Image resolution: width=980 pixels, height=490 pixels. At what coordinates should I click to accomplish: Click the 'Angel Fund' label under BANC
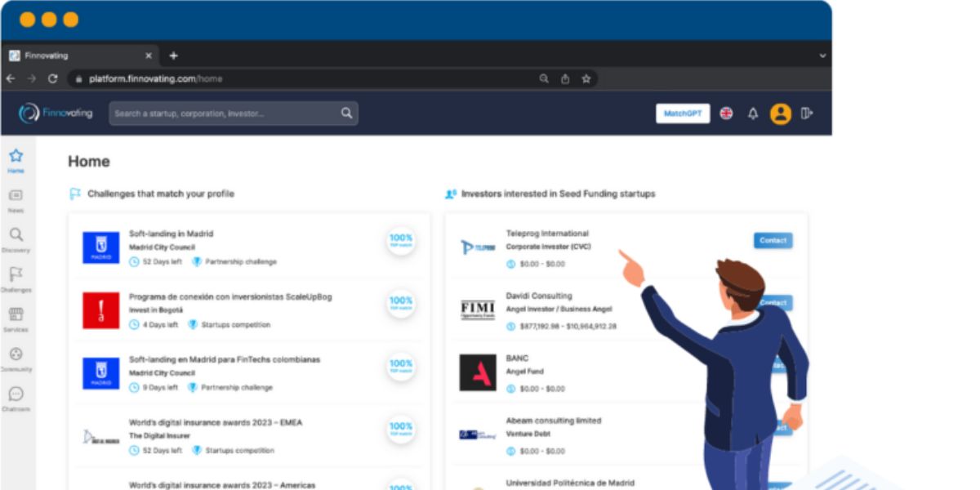pos(524,372)
